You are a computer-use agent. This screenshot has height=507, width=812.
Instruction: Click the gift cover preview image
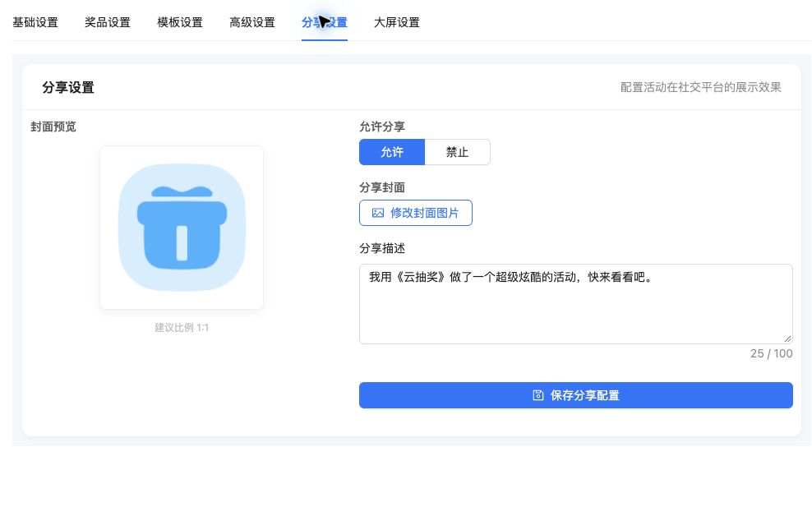182,228
